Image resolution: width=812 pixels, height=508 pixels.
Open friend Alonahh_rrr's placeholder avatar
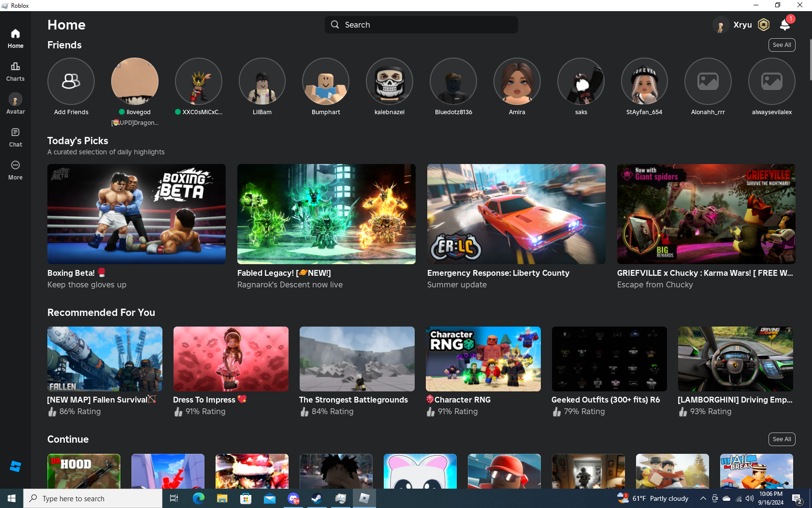[x=708, y=81]
